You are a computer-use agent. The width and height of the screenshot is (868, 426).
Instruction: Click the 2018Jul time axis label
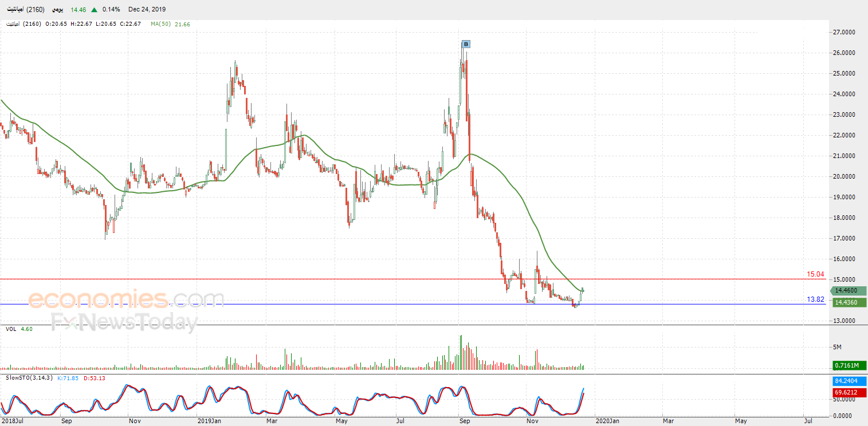pyautogui.click(x=11, y=421)
